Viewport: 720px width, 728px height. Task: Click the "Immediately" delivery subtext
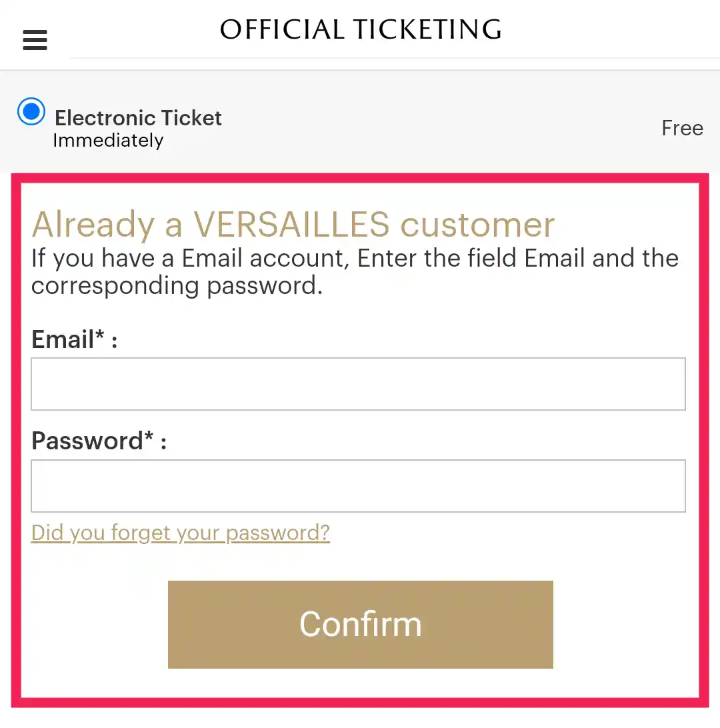click(x=108, y=141)
